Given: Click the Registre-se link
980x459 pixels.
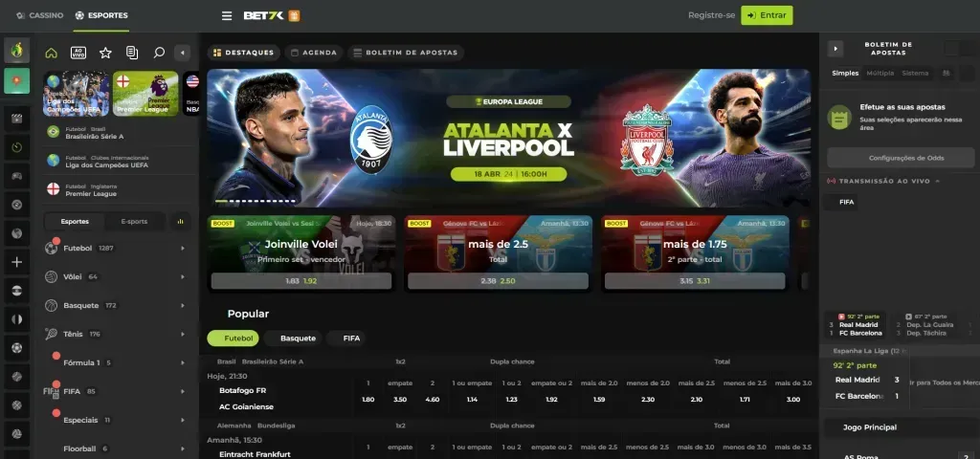Looking at the screenshot, I should [x=711, y=15].
